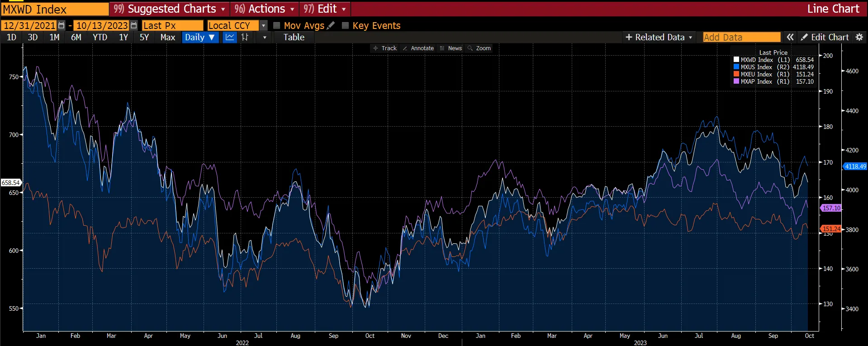Click the Edit Chart button
The image size is (868, 346).
825,38
